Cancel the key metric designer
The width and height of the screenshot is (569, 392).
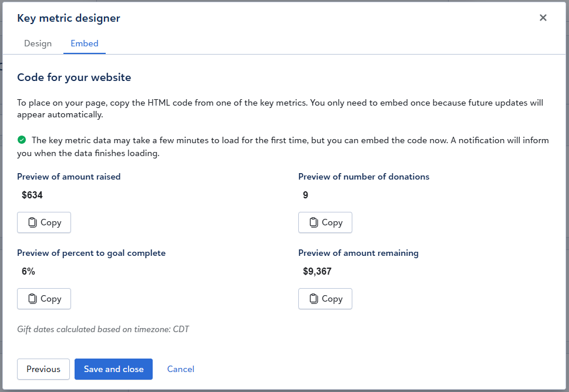pyautogui.click(x=181, y=369)
